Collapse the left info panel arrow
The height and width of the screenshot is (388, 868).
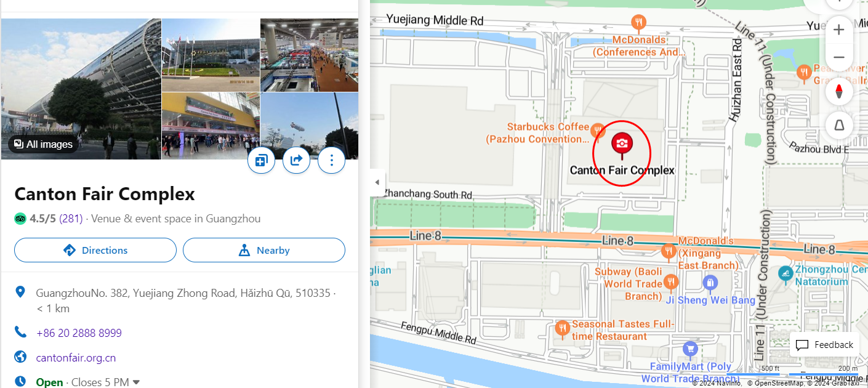pyautogui.click(x=377, y=182)
